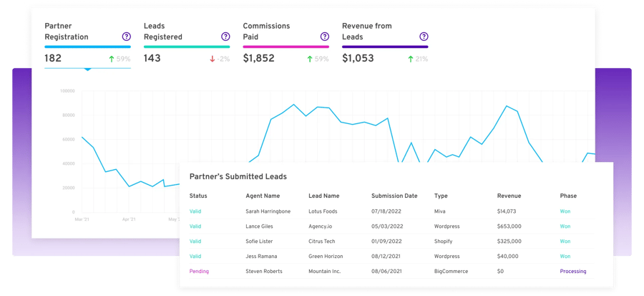Image resolution: width=644 pixels, height=296 pixels.
Task: Click the blue bar under Partner Registration
Action: pyautogui.click(x=87, y=47)
